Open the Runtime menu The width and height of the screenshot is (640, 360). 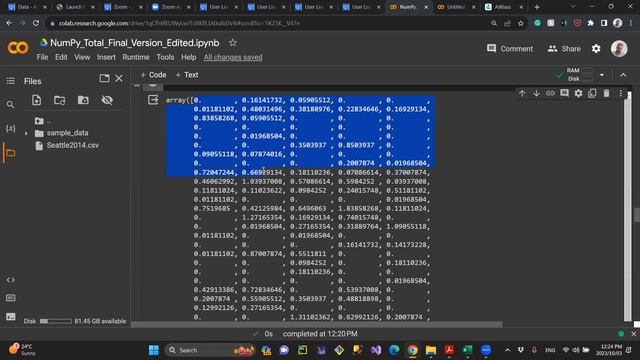(136, 57)
